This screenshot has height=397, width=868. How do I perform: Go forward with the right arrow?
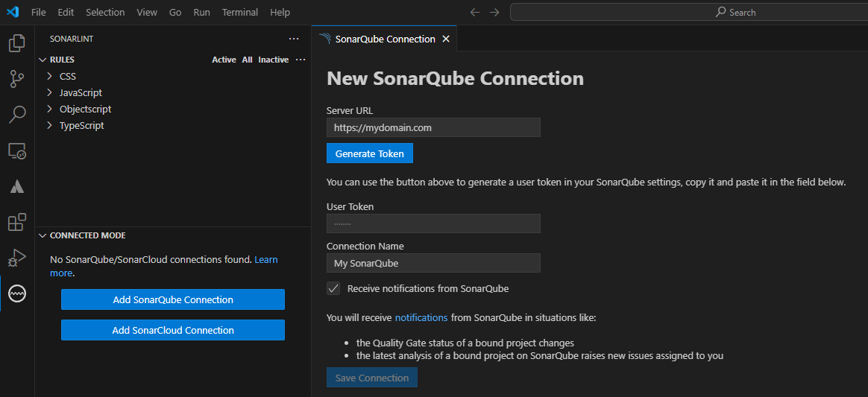tap(494, 12)
